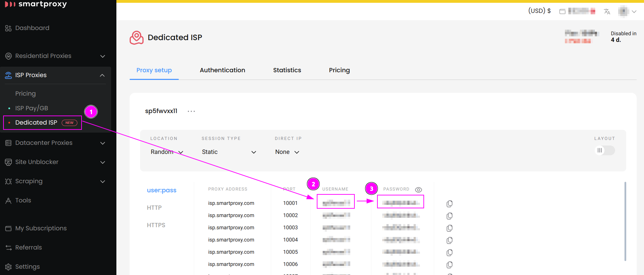Open Tools from the sidebar

click(x=23, y=200)
